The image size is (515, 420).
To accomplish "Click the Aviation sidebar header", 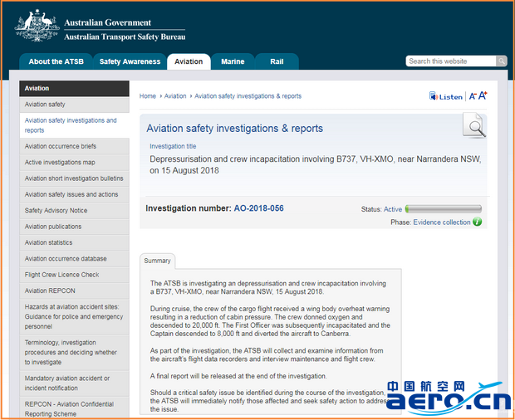I will pos(74,88).
